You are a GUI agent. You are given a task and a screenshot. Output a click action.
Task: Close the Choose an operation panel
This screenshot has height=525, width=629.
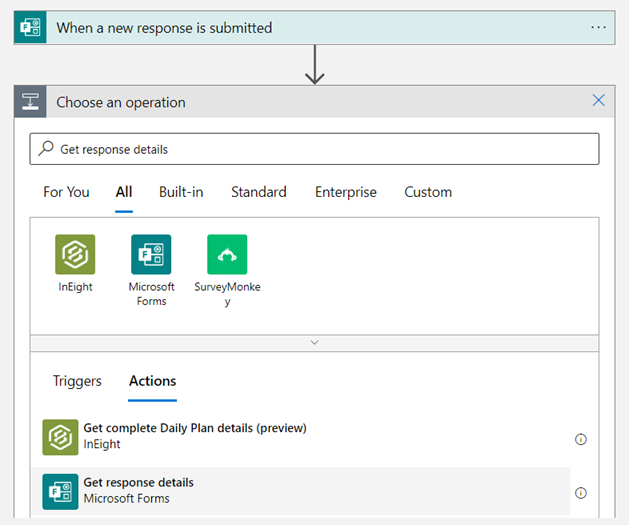[598, 101]
